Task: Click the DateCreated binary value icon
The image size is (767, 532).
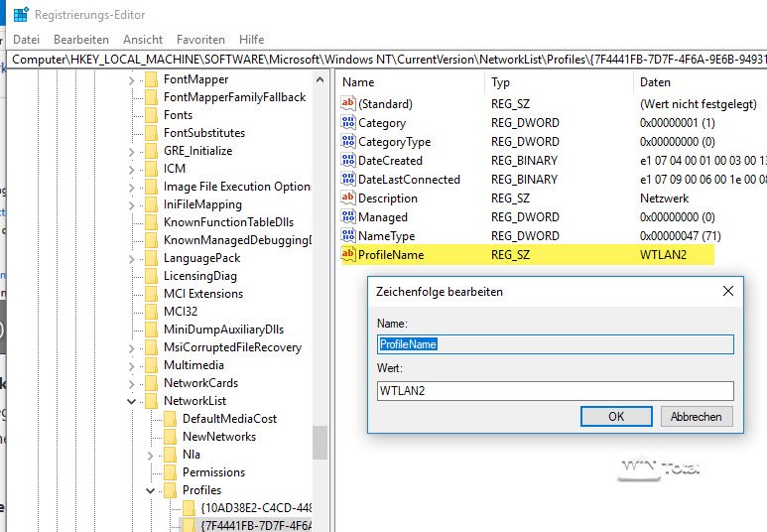Action: (x=348, y=160)
